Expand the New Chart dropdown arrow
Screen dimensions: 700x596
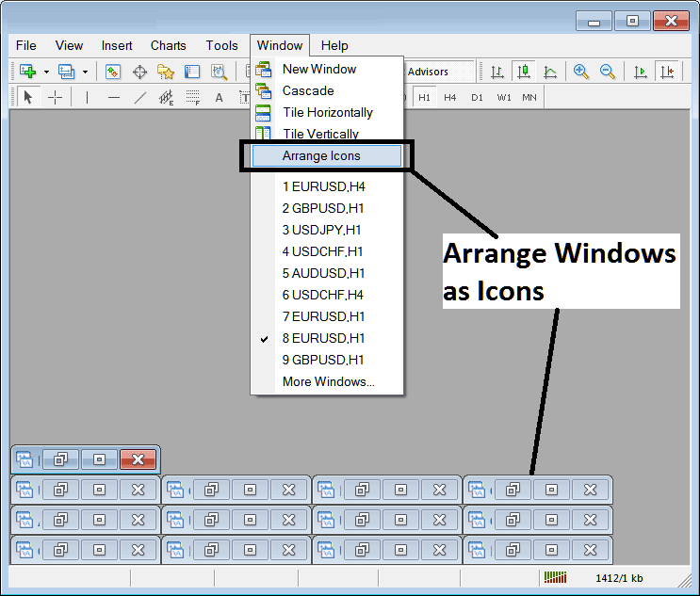pyautogui.click(x=44, y=72)
